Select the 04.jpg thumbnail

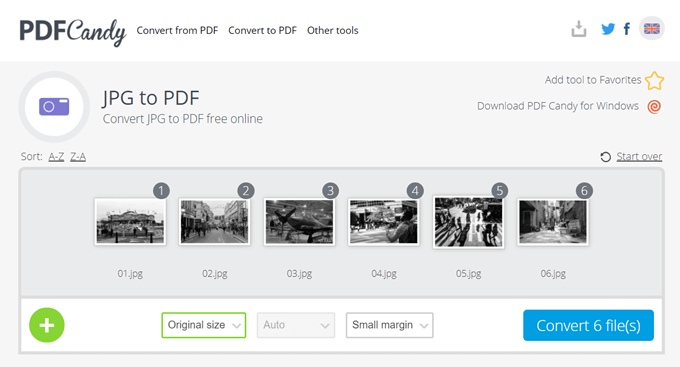384,222
